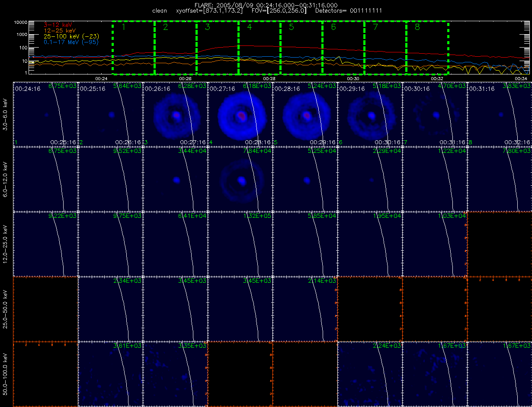Screen dimensions: 532x407
Task: Select the 3.0-6.0 keV image starting 00:28:16
Action: 305,114
